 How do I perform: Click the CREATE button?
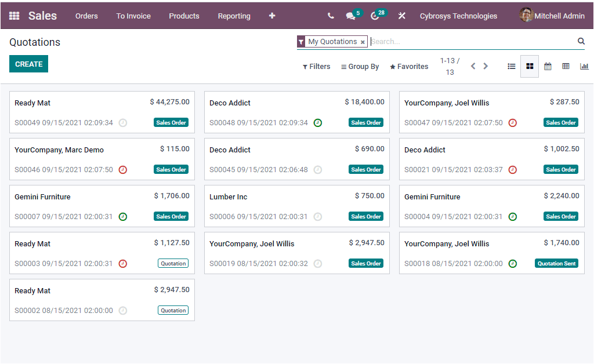[x=28, y=64]
